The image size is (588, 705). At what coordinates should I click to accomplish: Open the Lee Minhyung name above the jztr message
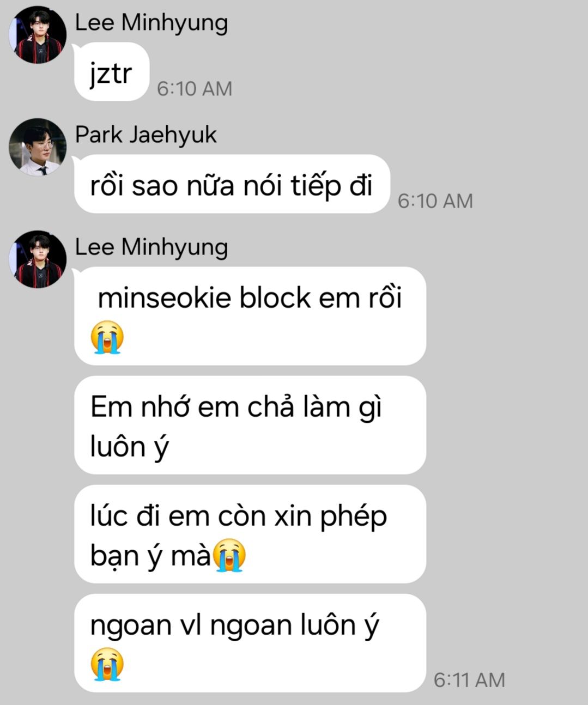[151, 23]
